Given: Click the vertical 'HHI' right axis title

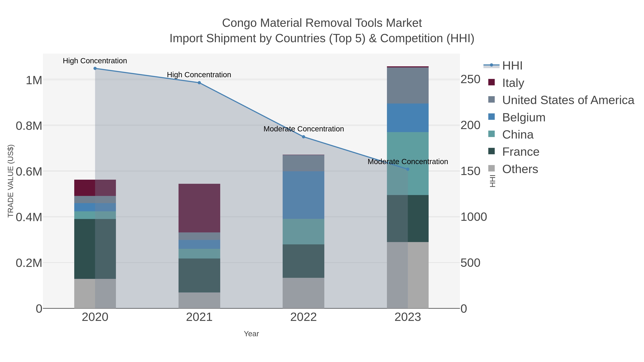Looking at the screenshot, I should 492,181.
